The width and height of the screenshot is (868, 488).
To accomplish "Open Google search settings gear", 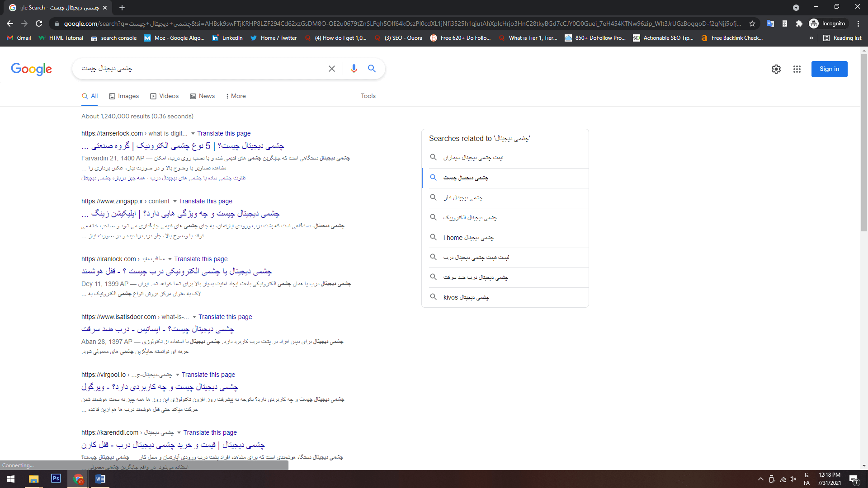I will pos(776,69).
